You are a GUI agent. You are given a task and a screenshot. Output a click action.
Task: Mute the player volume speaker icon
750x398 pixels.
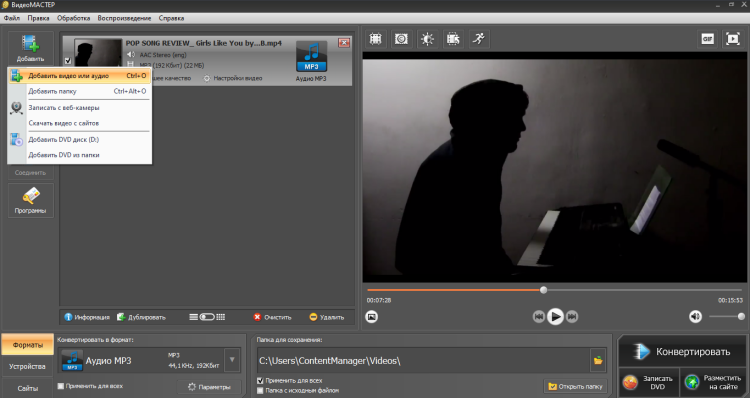click(695, 316)
